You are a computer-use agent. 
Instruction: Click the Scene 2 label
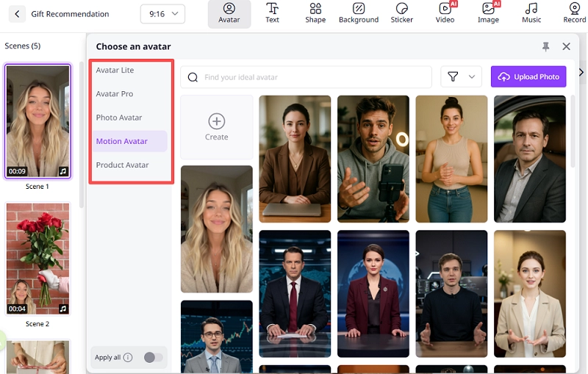(x=37, y=324)
